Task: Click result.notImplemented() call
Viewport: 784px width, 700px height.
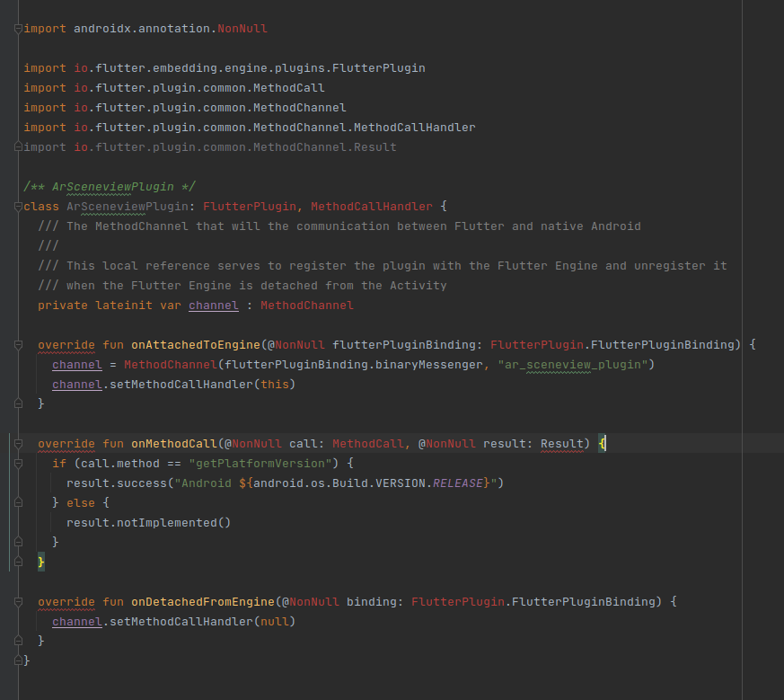Action: 148,523
